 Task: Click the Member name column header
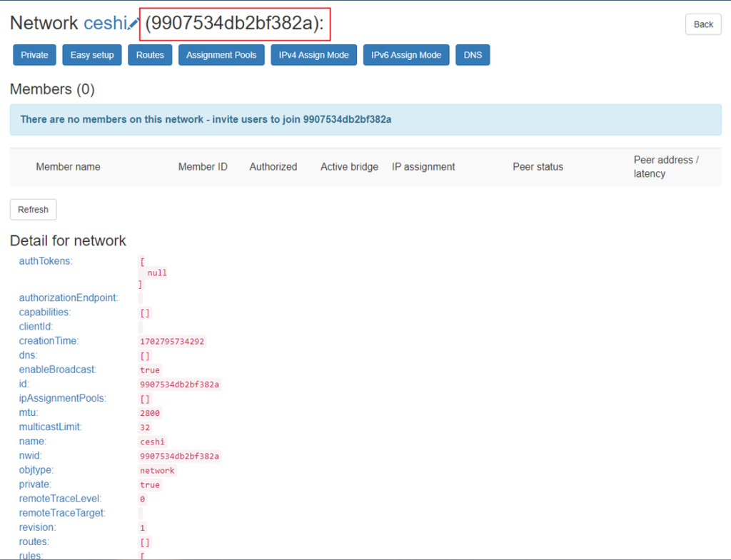tap(68, 167)
